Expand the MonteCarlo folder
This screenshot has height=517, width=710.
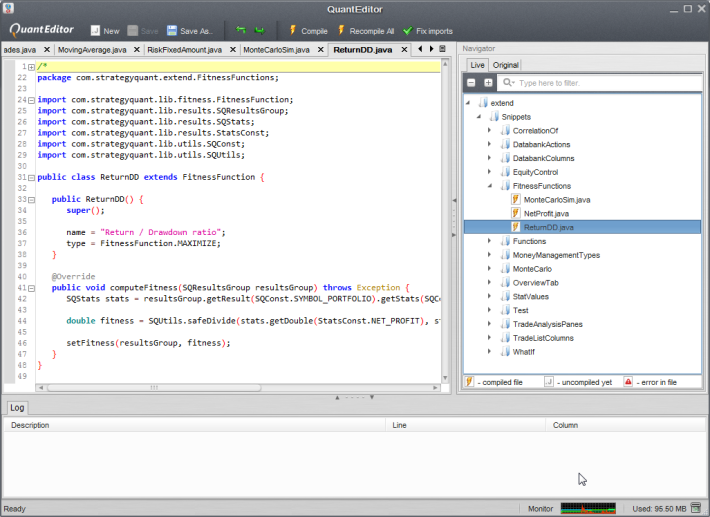coord(489,268)
